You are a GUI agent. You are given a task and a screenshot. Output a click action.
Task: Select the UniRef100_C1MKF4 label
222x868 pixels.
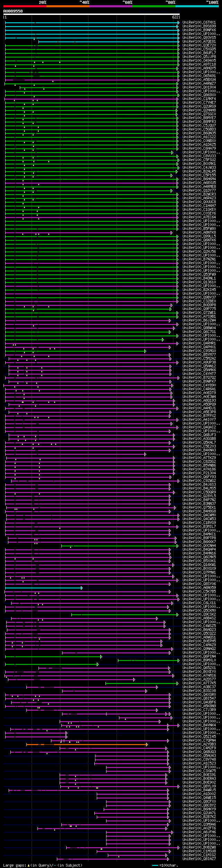pyautogui.click(x=199, y=99)
